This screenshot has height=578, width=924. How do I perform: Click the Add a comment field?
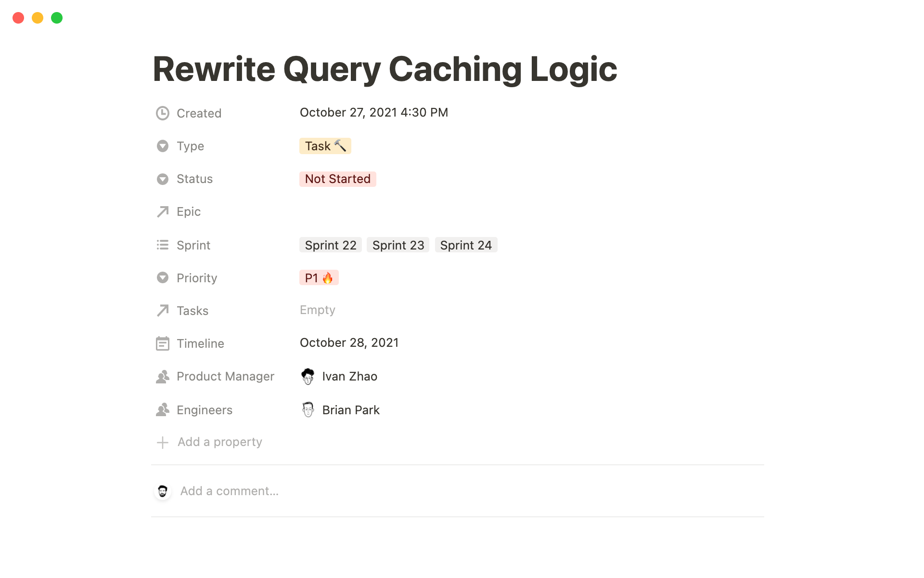pos(230,491)
